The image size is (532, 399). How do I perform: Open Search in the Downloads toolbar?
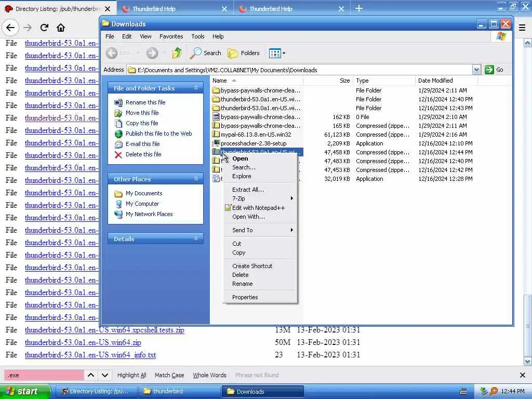coord(206,53)
